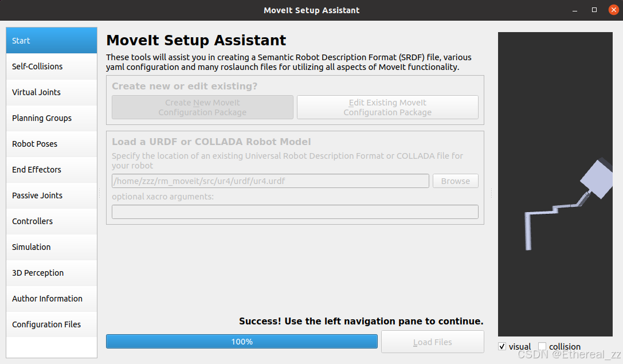The image size is (623, 364).
Task: Open Configuration Files page
Action: [x=52, y=324]
